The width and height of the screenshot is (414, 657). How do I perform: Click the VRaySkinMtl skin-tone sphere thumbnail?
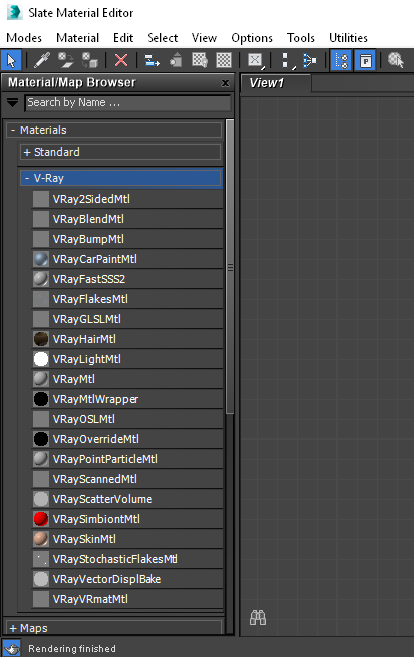click(x=41, y=539)
